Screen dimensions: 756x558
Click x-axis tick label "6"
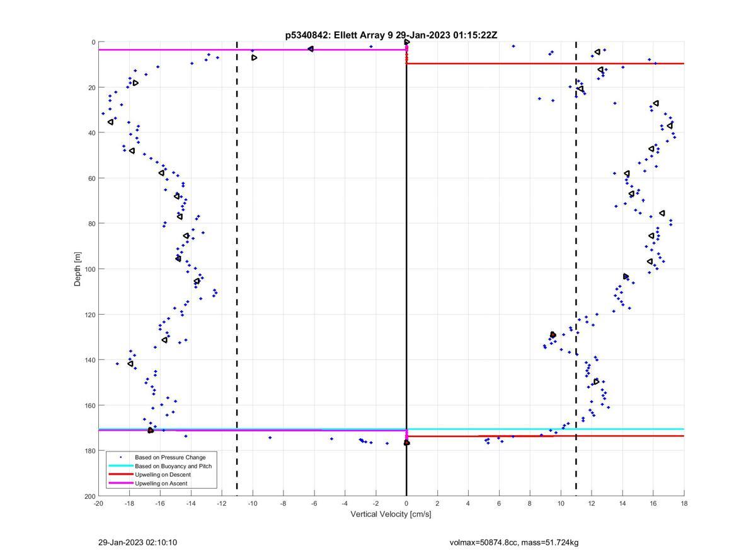pyautogui.click(x=499, y=503)
